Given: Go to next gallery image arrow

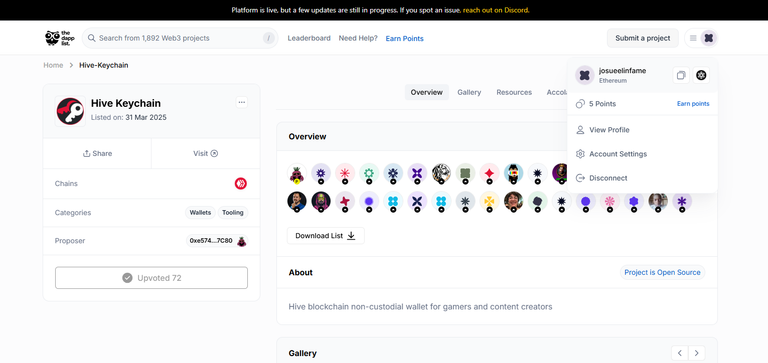Looking at the screenshot, I should (696, 353).
